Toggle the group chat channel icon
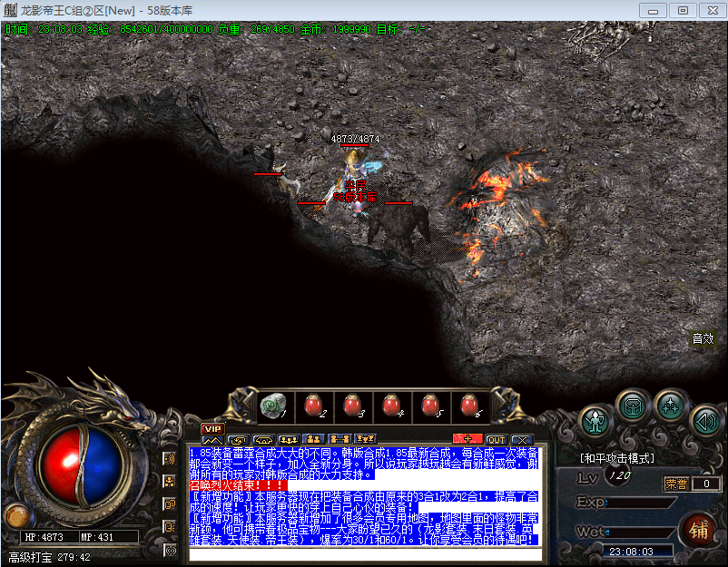The height and width of the screenshot is (567, 728). pos(169,482)
